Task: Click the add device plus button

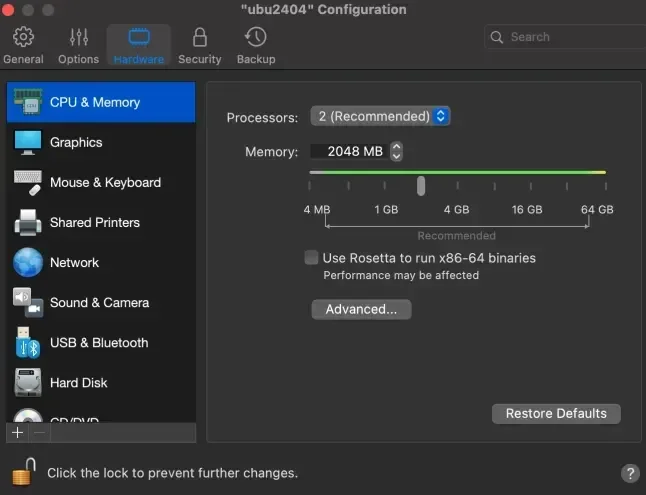Action: click(17, 433)
